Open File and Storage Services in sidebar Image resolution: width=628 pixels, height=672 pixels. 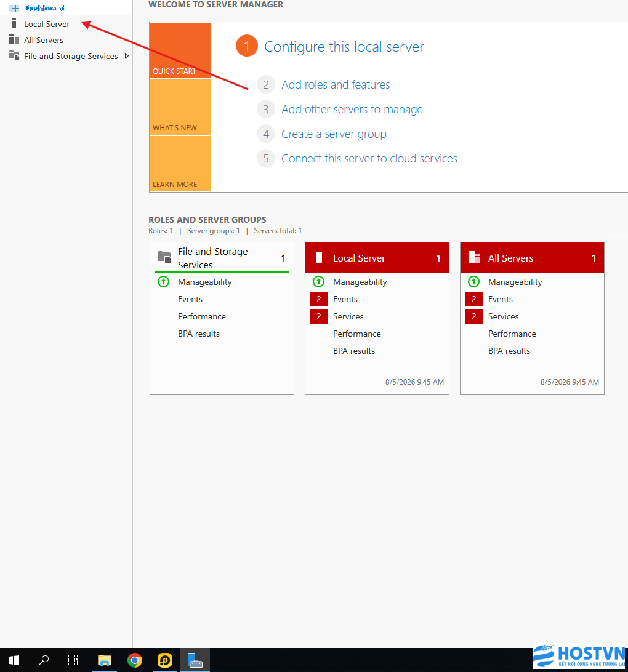71,56
